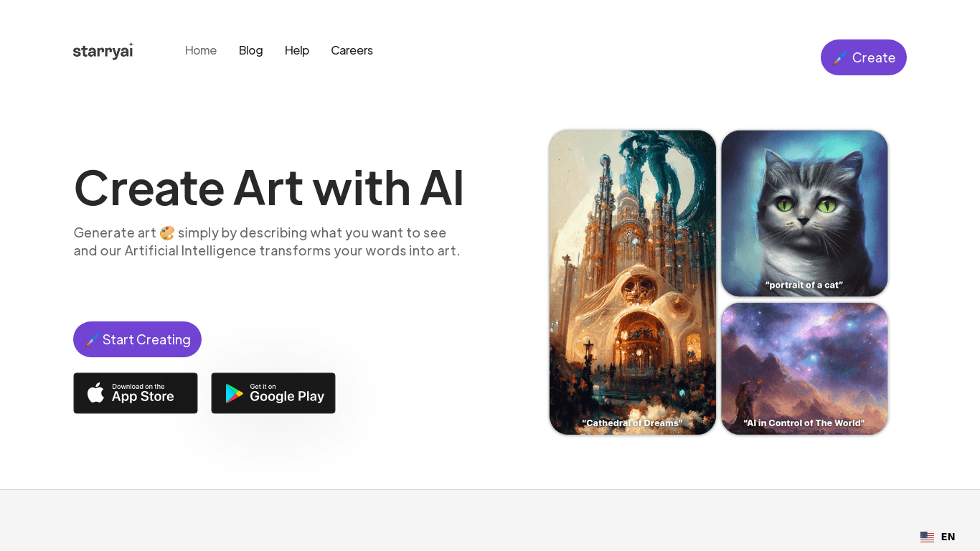Click the Start Creating button

point(137,339)
